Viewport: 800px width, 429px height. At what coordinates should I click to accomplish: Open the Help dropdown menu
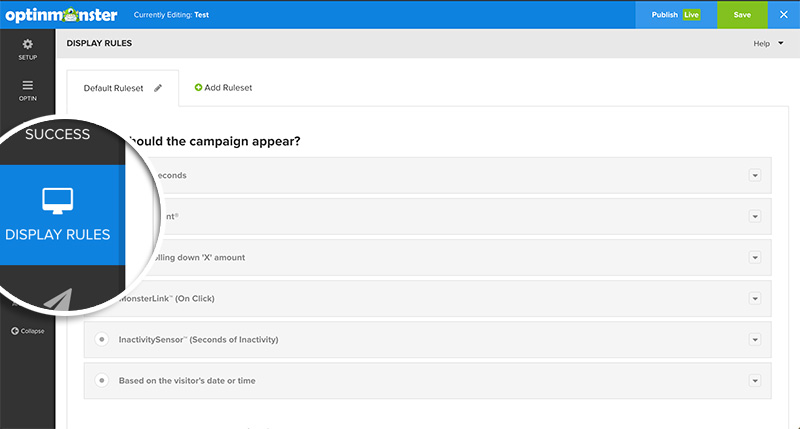click(x=768, y=43)
